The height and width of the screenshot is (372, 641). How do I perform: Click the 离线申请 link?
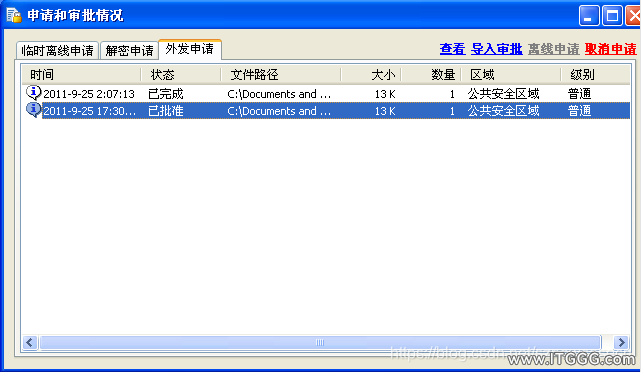click(554, 49)
